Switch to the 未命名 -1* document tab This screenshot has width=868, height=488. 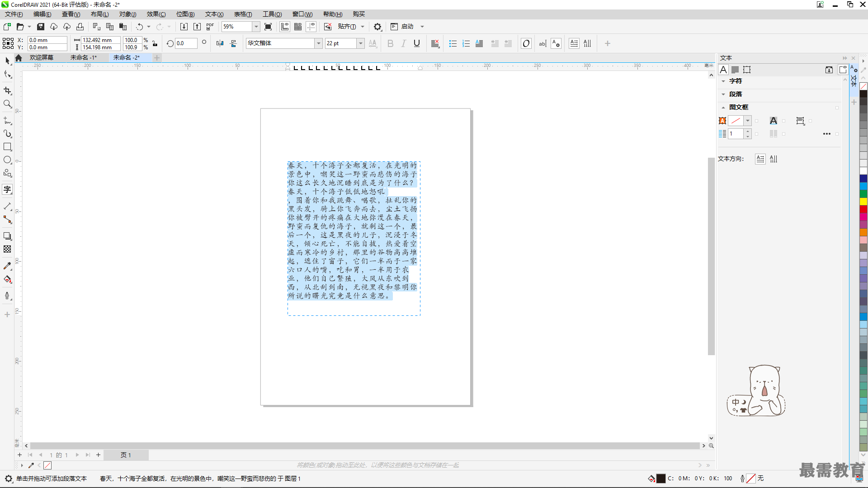84,57
